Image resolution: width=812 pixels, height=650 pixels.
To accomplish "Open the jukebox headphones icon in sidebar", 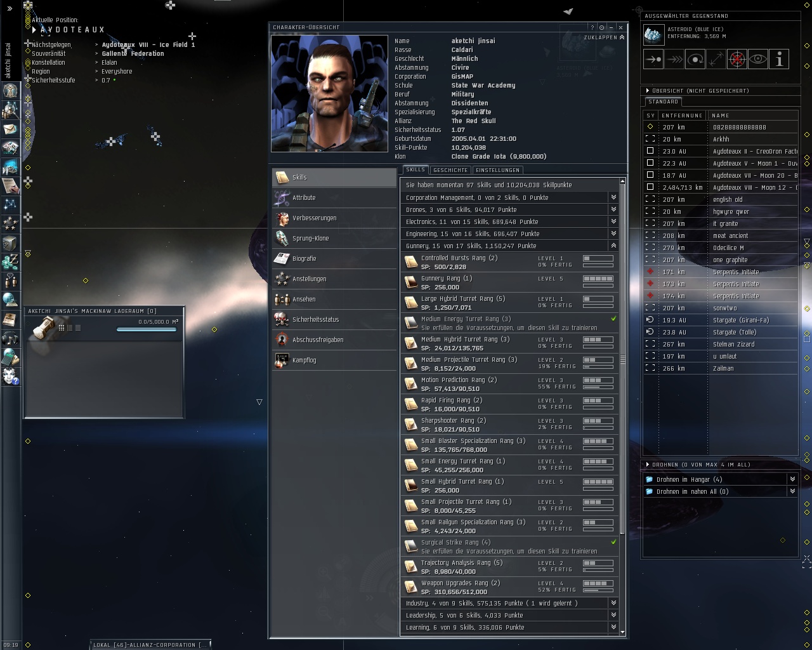I will pyautogui.click(x=10, y=338).
